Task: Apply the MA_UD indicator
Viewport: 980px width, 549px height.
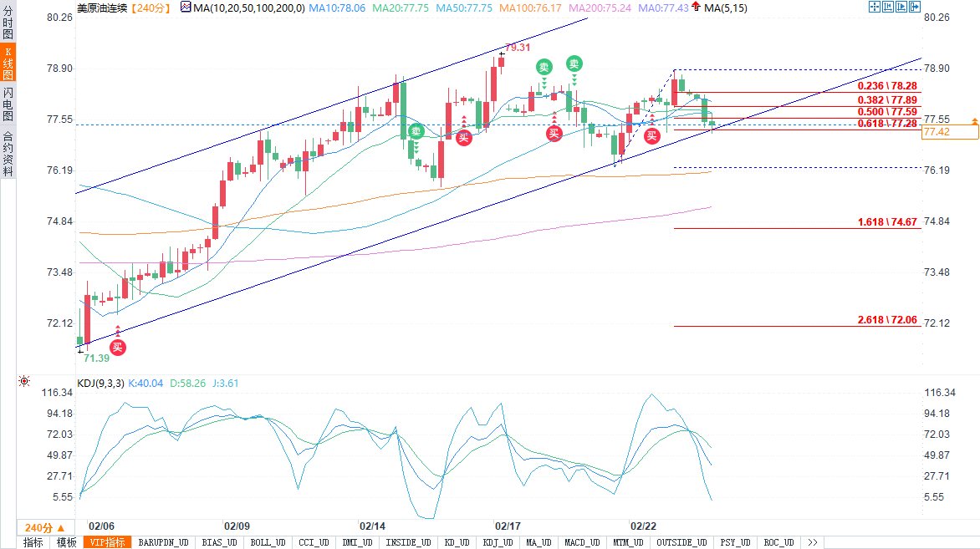Action: coord(538,542)
